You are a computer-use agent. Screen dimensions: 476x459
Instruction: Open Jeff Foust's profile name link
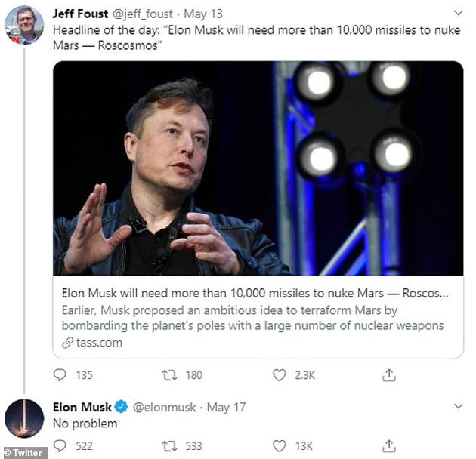click(x=80, y=13)
